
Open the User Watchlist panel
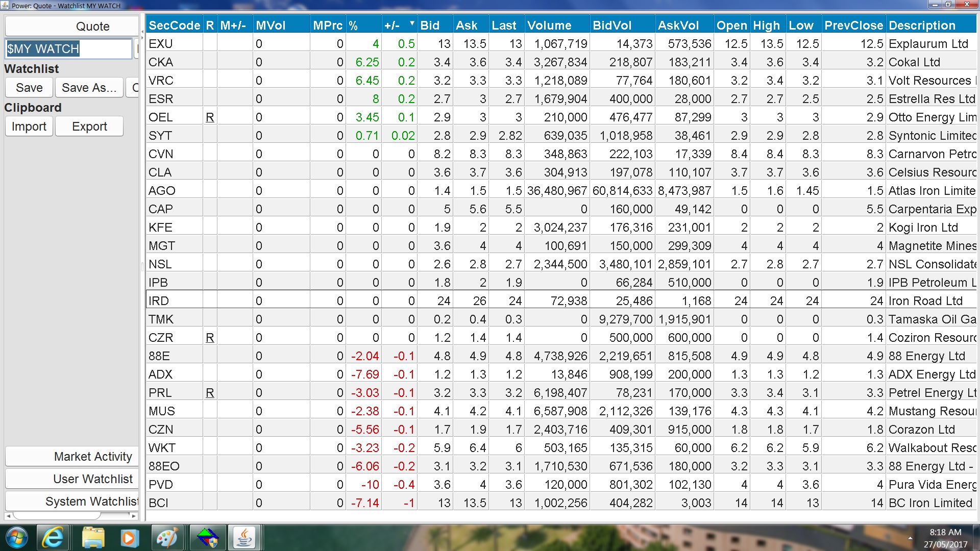pos(72,479)
